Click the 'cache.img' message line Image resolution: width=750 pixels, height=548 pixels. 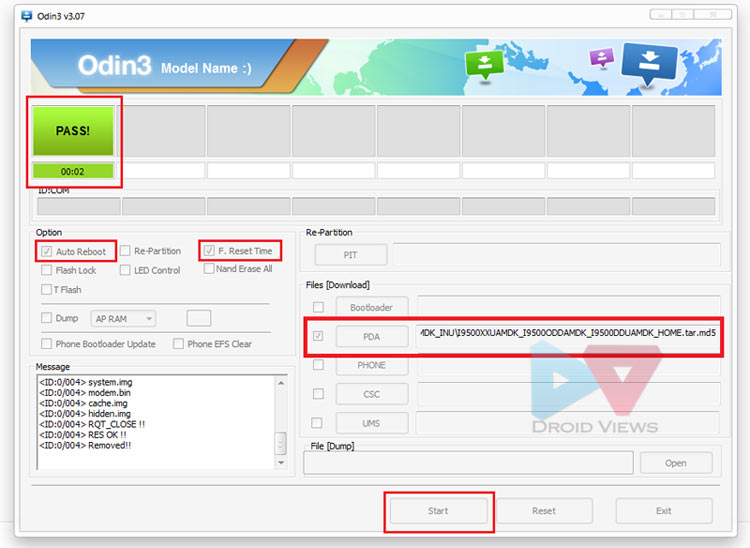click(83, 403)
